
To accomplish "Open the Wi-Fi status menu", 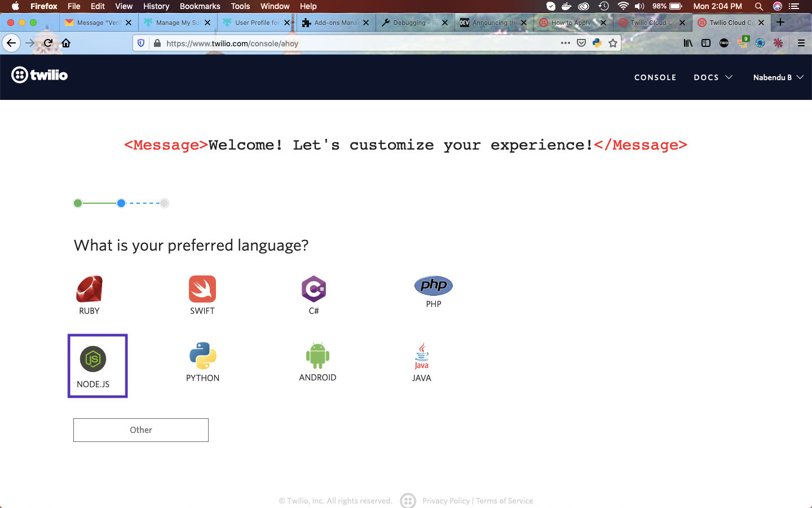I will pos(623,6).
